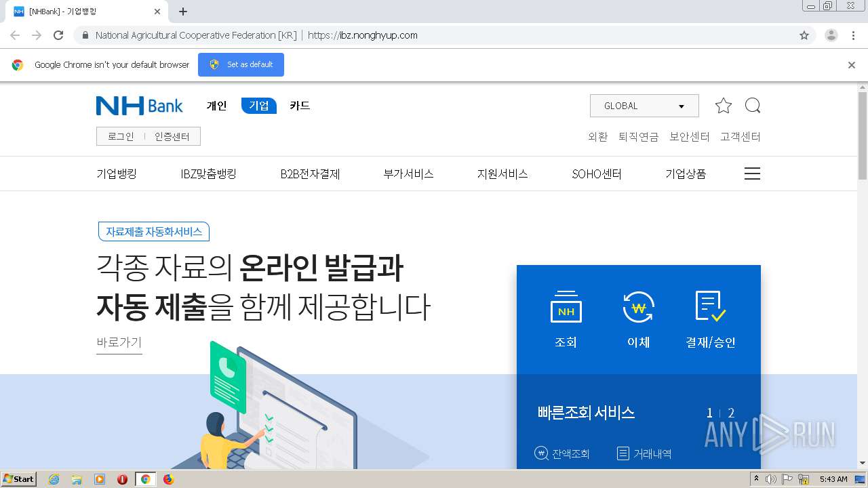
Task: Expand the GLOBAL language dropdown
Action: tap(644, 106)
